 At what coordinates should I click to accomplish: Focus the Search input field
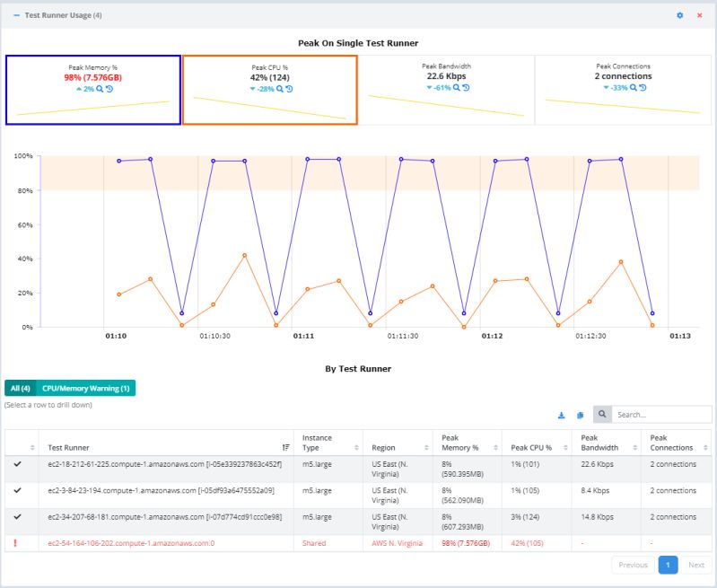(661, 414)
